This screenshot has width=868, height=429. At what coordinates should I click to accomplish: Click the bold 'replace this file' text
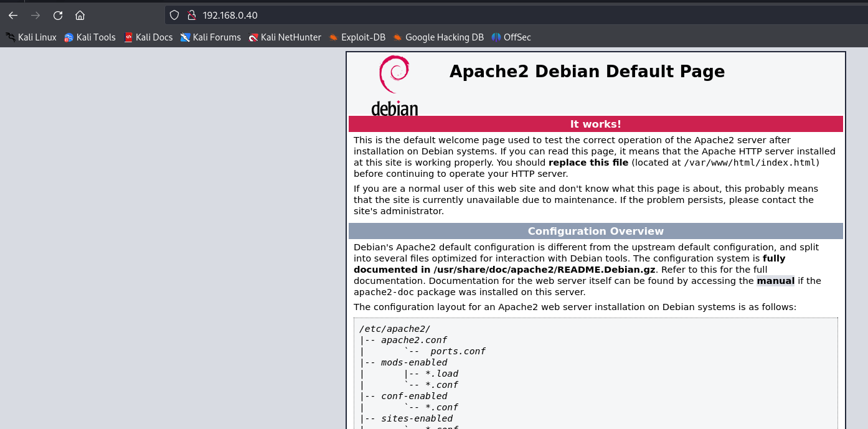(588, 163)
